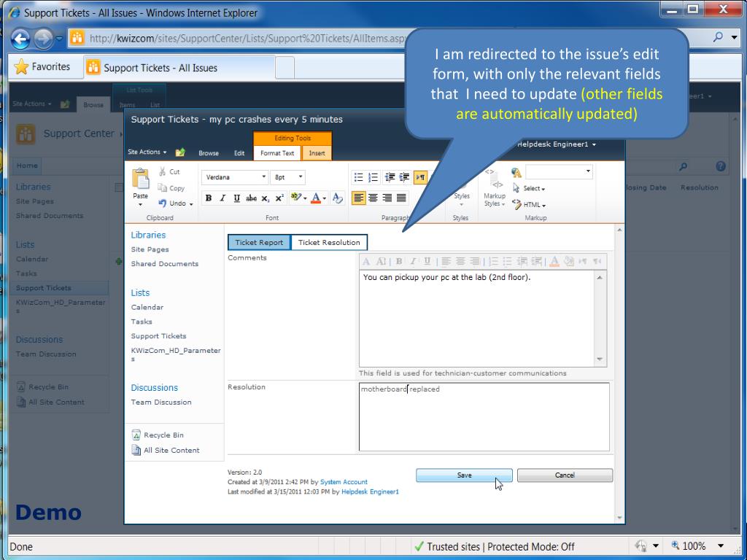The width and height of the screenshot is (747, 560).
Task: Pick the font color in the ribbon
Action: tap(316, 198)
